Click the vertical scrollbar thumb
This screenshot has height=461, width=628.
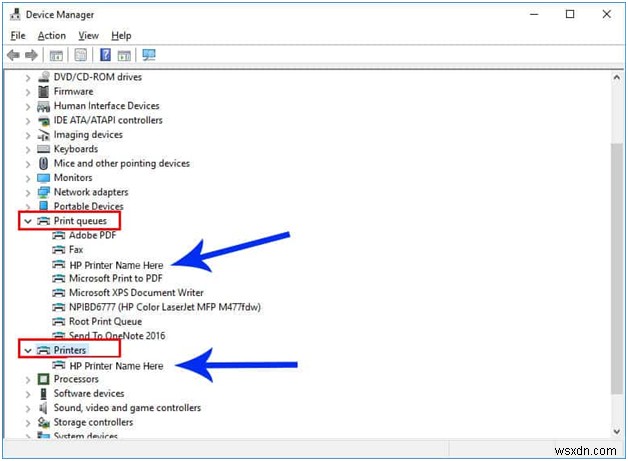pyautogui.click(x=617, y=268)
